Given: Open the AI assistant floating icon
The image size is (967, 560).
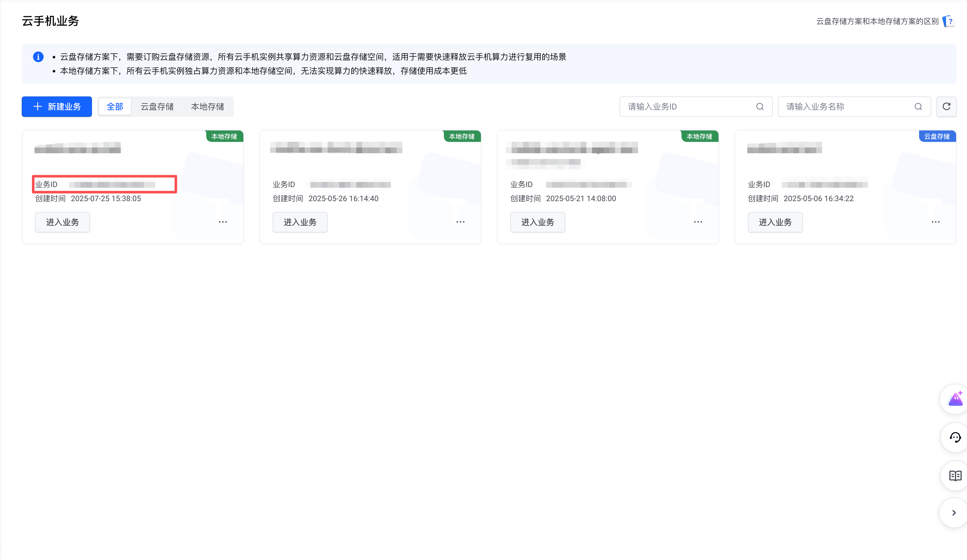Looking at the screenshot, I should tap(954, 398).
